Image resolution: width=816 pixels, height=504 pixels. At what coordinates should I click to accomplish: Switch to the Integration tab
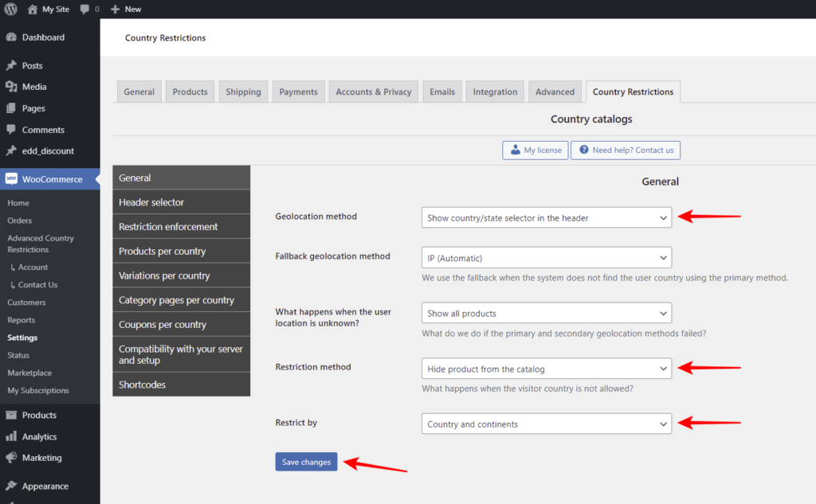495,92
